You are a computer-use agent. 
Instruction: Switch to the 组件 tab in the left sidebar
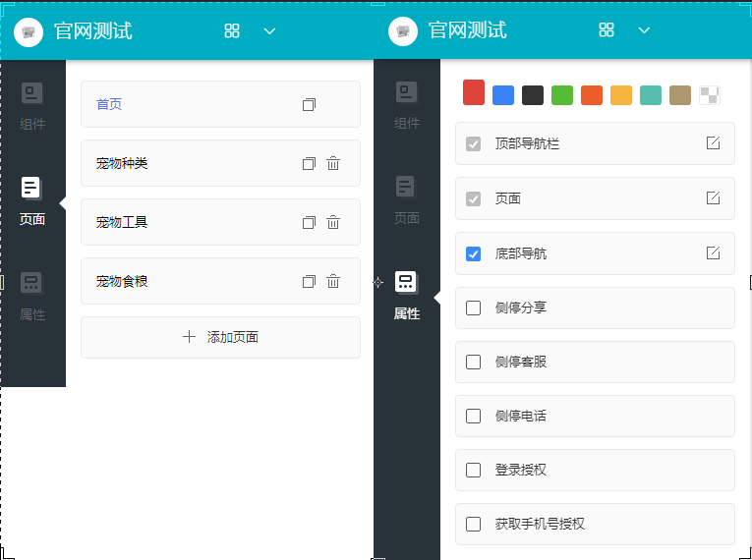[32, 106]
